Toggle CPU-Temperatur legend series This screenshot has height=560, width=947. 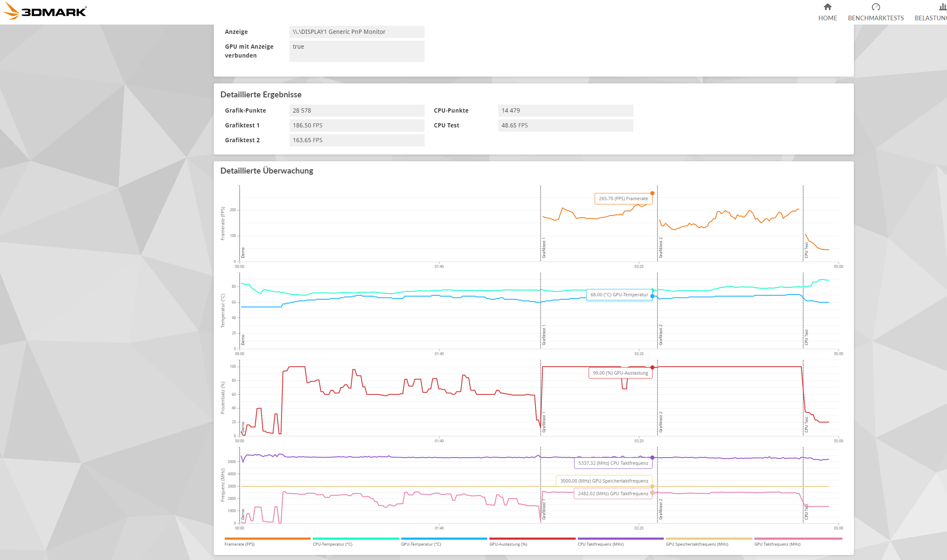332,544
